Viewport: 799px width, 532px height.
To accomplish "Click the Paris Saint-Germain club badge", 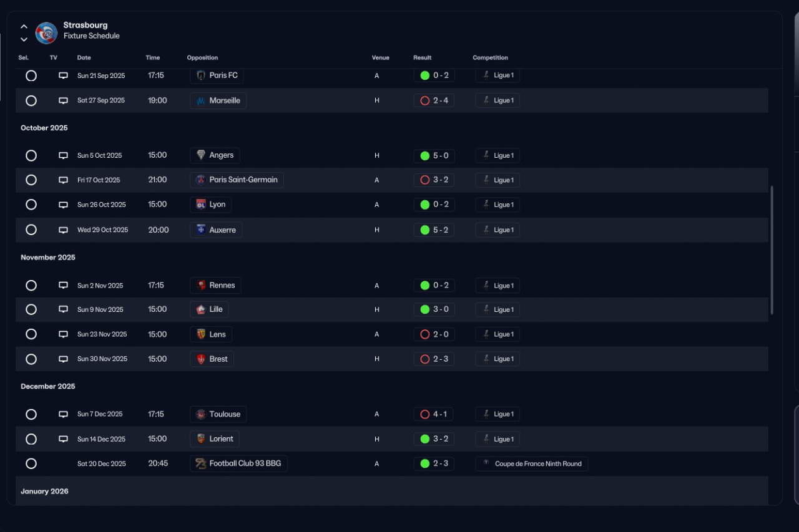I will [200, 180].
